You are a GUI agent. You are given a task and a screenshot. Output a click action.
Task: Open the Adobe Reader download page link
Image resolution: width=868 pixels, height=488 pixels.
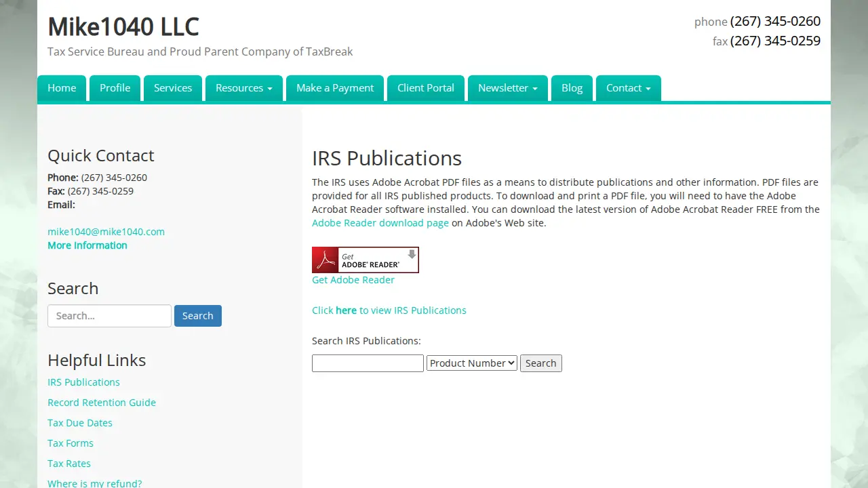coord(380,223)
